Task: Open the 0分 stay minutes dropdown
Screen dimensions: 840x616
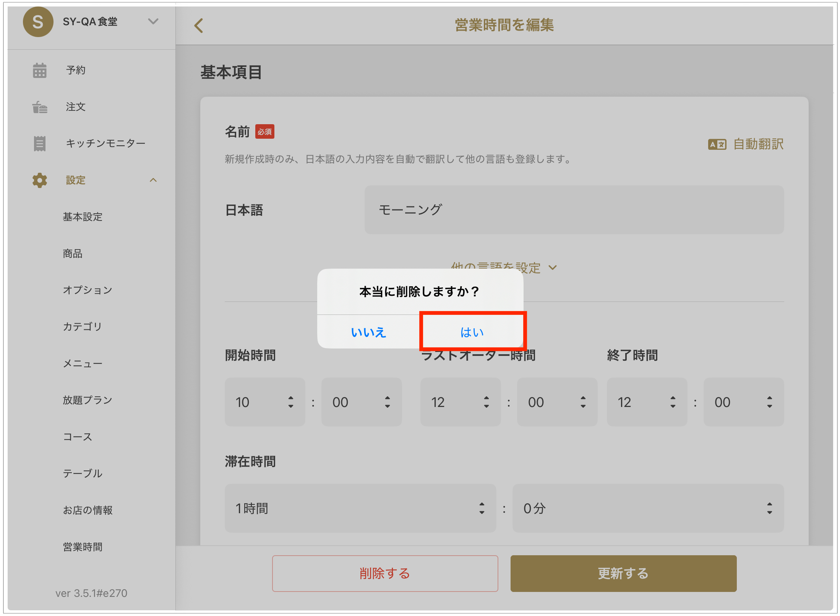Action: (648, 508)
